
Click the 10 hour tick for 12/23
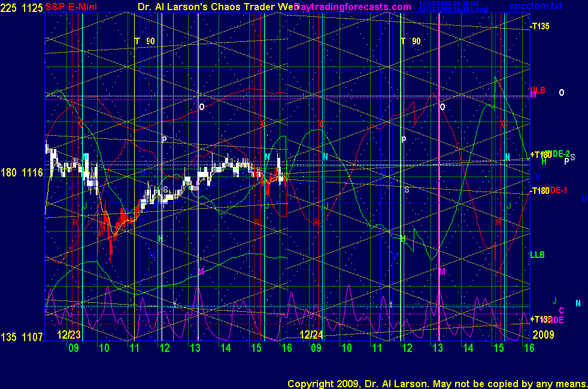(104, 348)
